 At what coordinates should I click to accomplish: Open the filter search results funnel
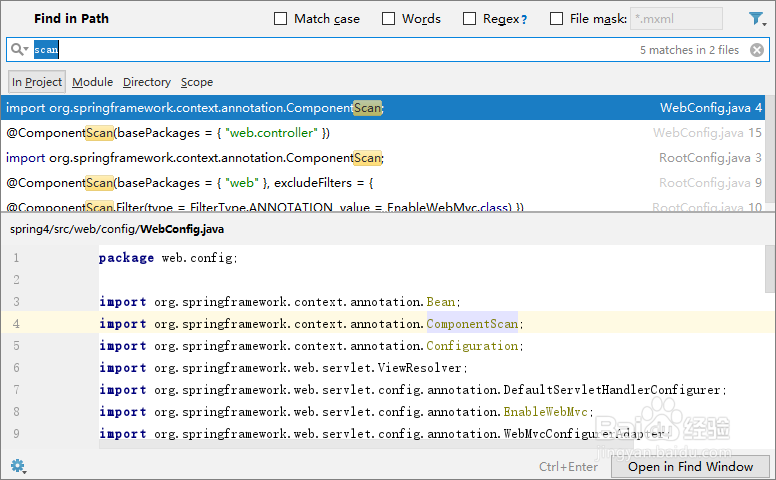pyautogui.click(x=756, y=19)
